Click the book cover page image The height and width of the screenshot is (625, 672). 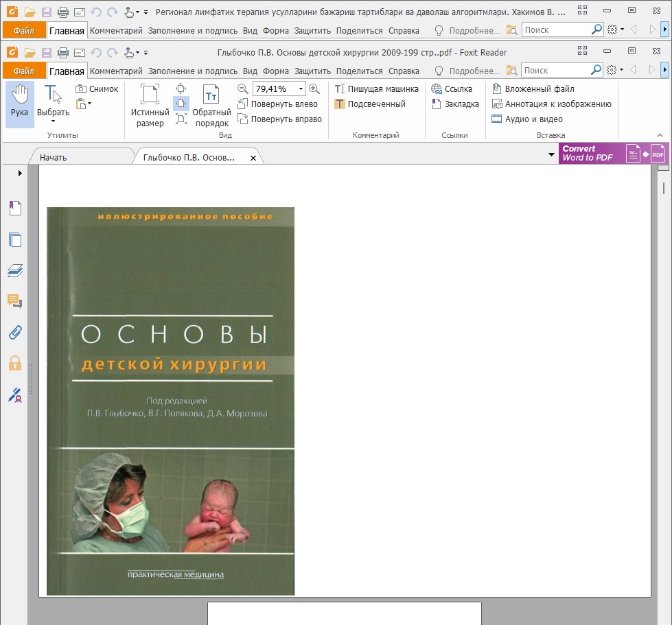(170, 401)
